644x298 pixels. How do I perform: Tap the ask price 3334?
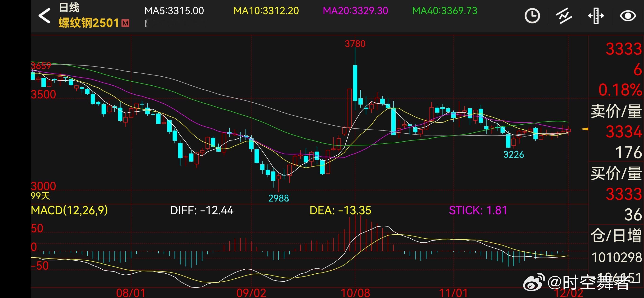coord(624,132)
